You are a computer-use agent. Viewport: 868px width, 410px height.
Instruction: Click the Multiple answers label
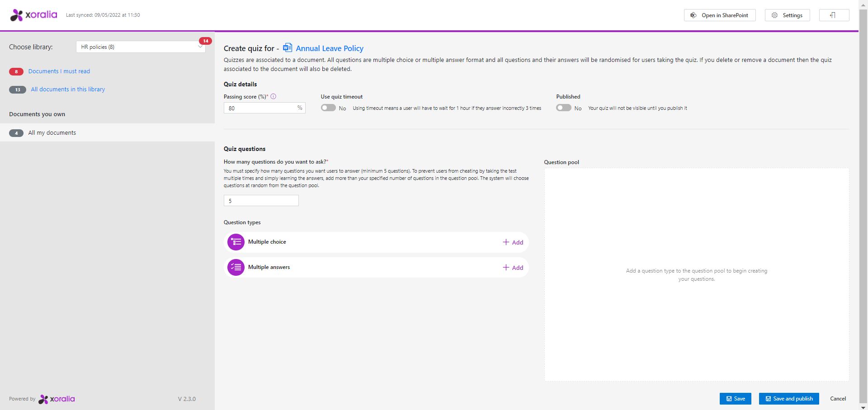269,267
